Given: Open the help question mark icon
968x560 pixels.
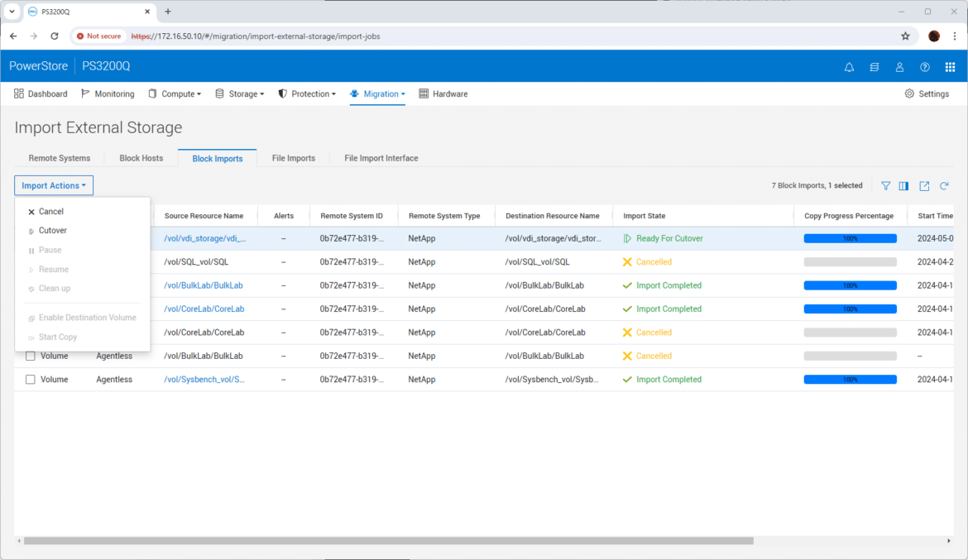Looking at the screenshot, I should [925, 67].
